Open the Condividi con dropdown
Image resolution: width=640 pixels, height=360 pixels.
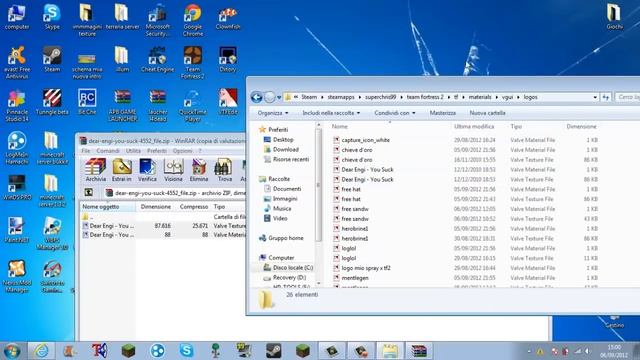pyautogui.click(x=395, y=113)
